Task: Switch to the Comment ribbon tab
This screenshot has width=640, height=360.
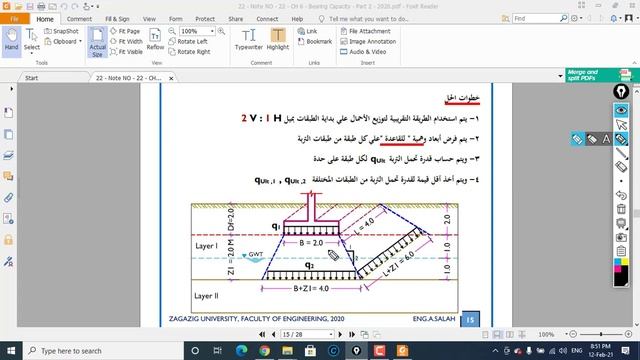Action: [79, 19]
